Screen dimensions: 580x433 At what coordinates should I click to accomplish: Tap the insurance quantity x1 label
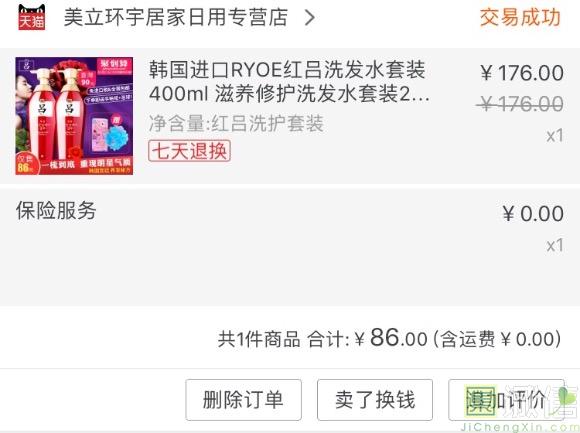[x=555, y=246]
